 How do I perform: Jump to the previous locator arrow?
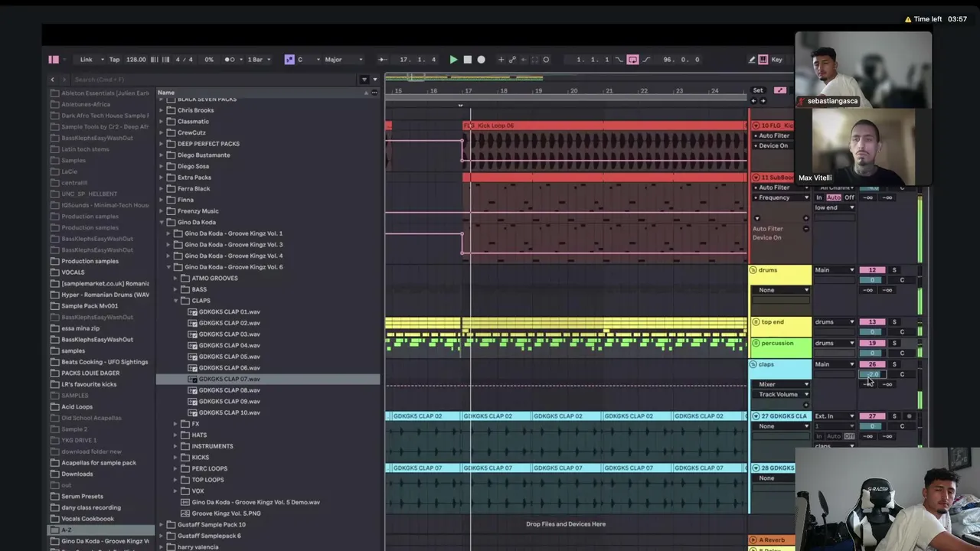tap(753, 101)
